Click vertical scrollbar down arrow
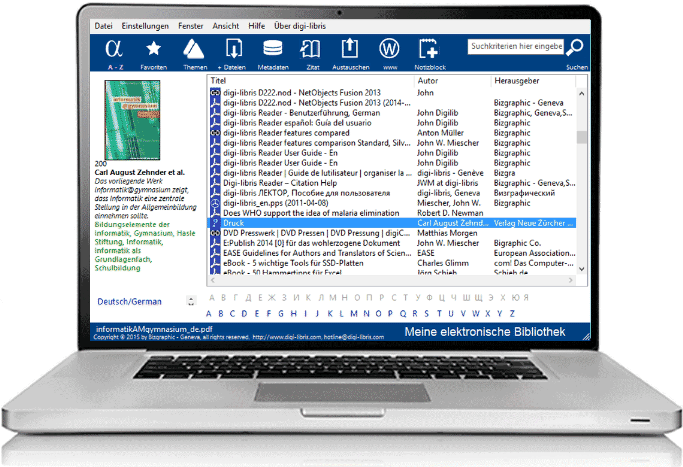 pyautogui.click(x=582, y=269)
